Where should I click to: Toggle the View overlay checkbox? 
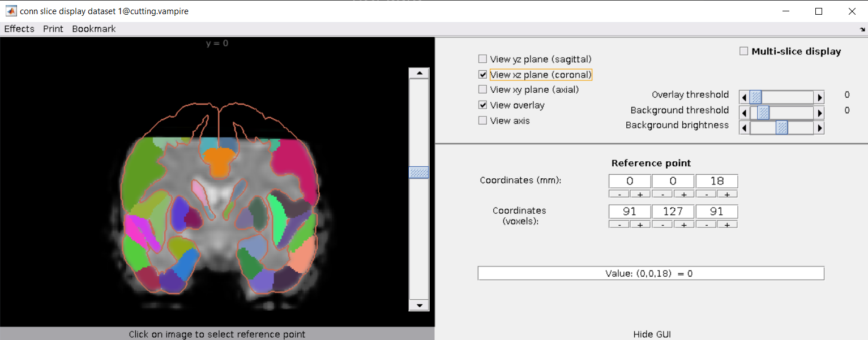tap(482, 105)
